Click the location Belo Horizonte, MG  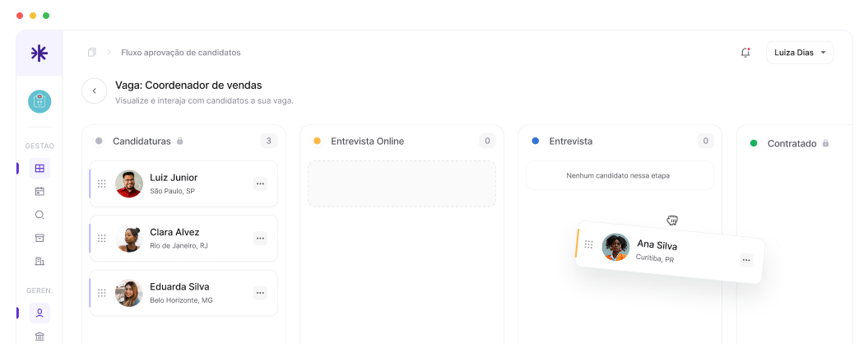[x=181, y=300]
